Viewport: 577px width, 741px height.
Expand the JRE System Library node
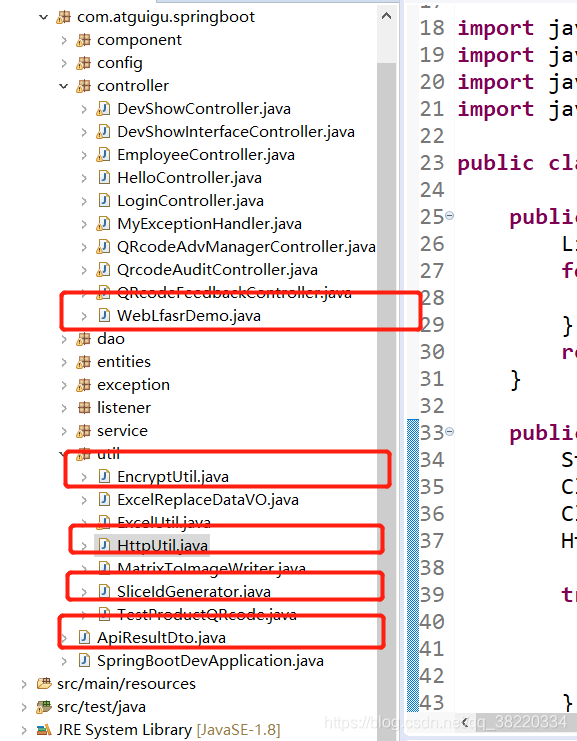tap(24, 730)
